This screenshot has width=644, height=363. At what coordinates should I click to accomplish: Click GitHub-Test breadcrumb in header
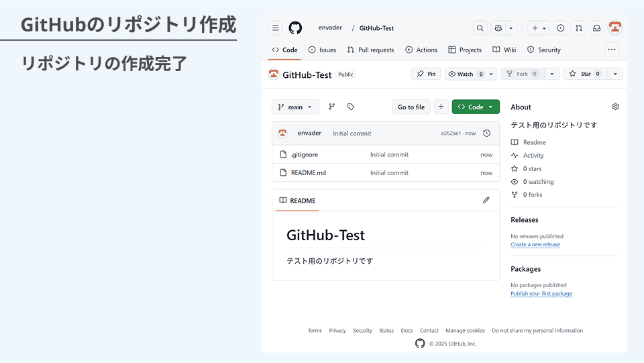(x=376, y=28)
